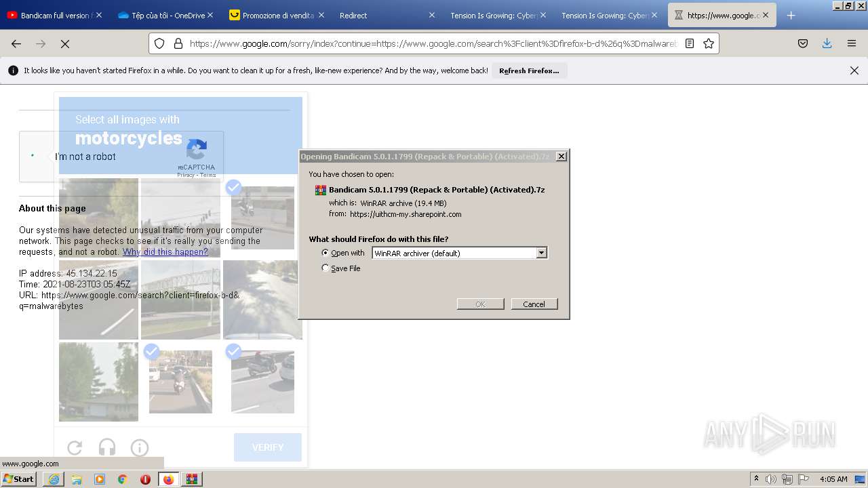Click the reCAPTCHA Privacy link

coord(186,175)
